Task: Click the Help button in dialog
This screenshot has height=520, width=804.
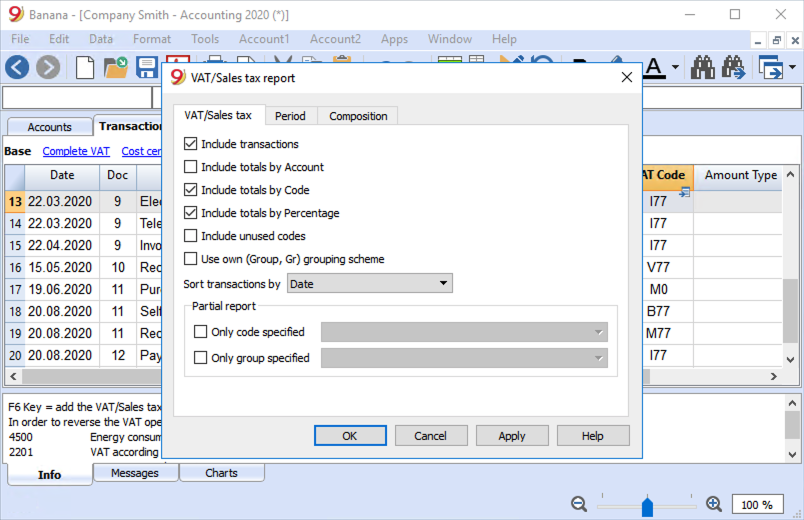Action: [x=593, y=435]
